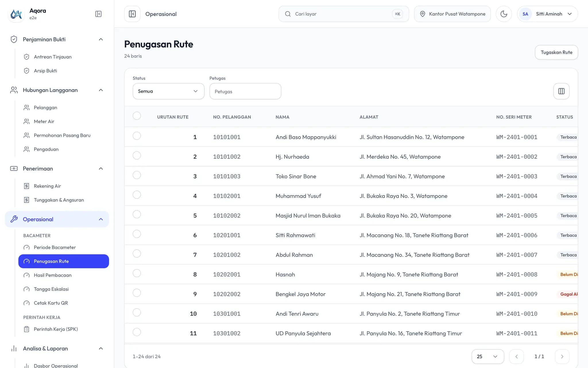Toggle the select-all checkbox in table header
Screen dimensions: 588x368
click(x=137, y=116)
